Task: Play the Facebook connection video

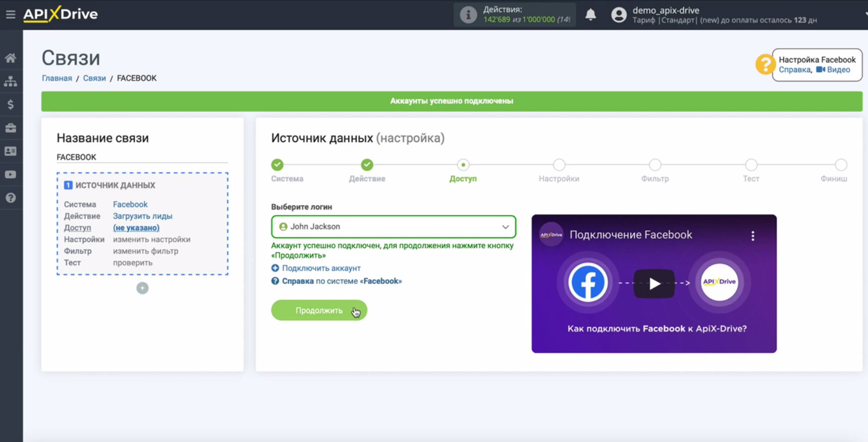Action: point(654,284)
